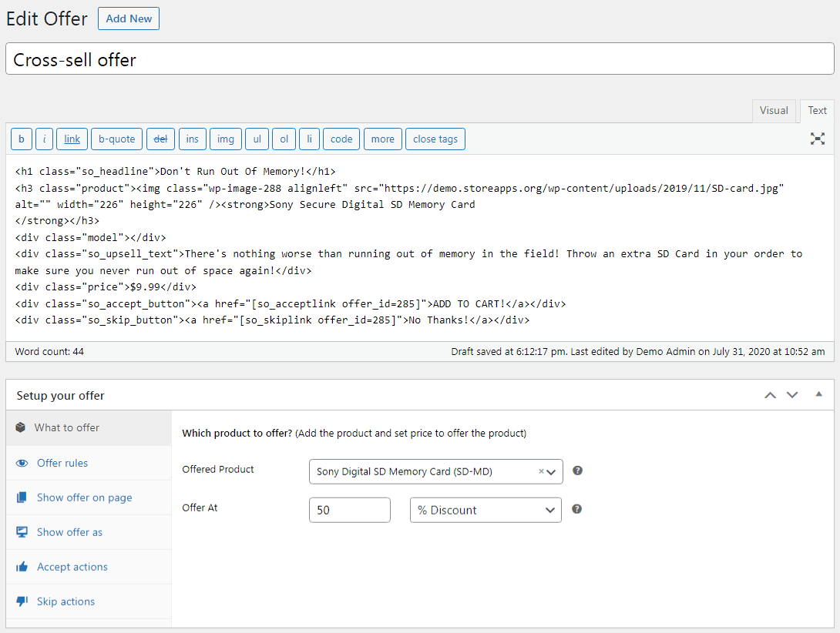Viewport: 840px width, 633px height.
Task: Open the Offered Product dropdown
Action: pos(435,472)
